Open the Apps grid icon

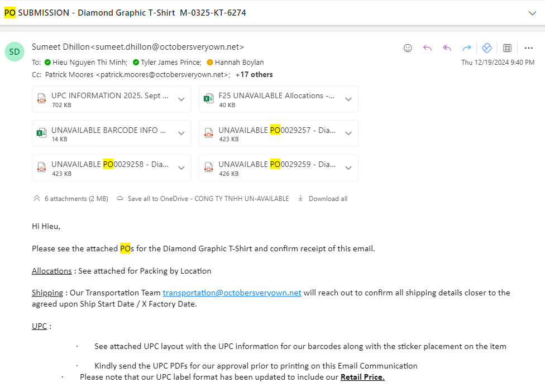(x=508, y=48)
